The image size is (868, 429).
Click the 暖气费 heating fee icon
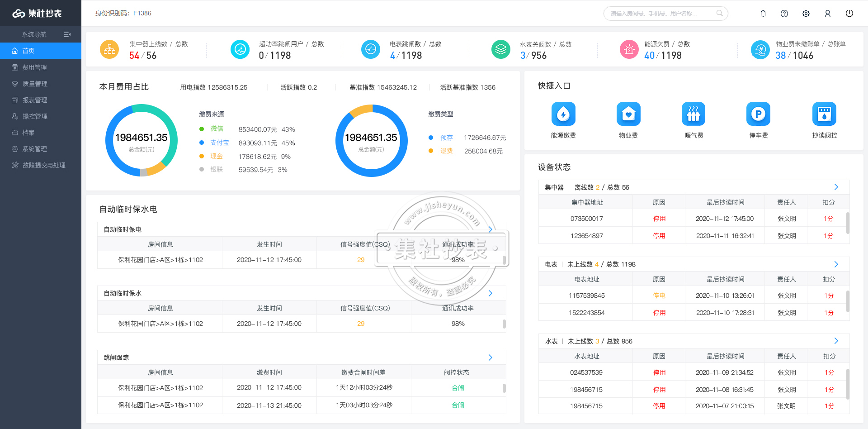point(693,114)
